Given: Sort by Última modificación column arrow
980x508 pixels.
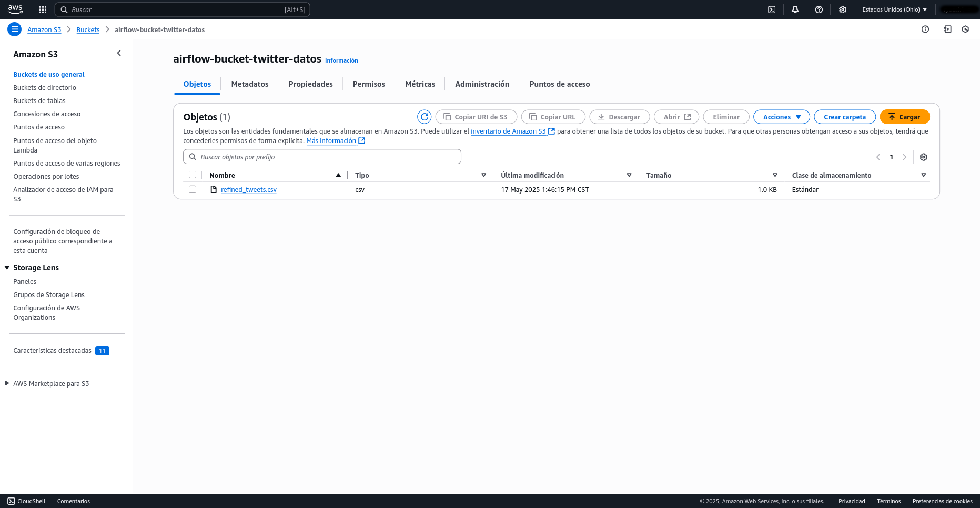Looking at the screenshot, I should click(x=629, y=175).
